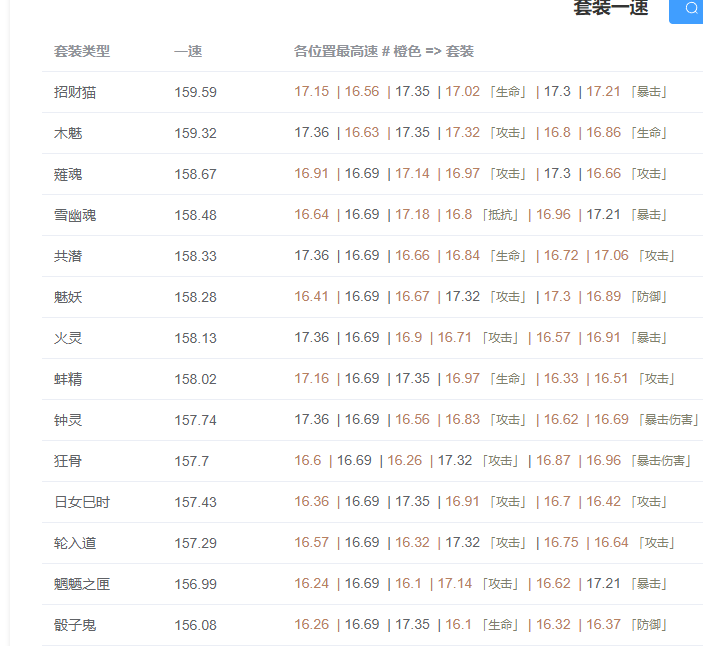Select the 火灵 row name
This screenshot has height=646, width=703.
(68, 338)
